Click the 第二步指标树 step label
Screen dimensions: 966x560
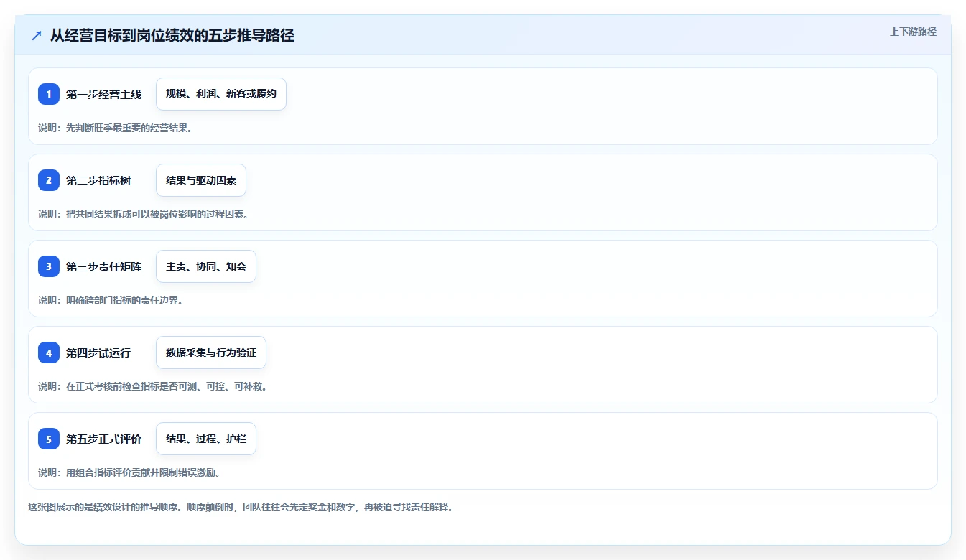(x=98, y=180)
